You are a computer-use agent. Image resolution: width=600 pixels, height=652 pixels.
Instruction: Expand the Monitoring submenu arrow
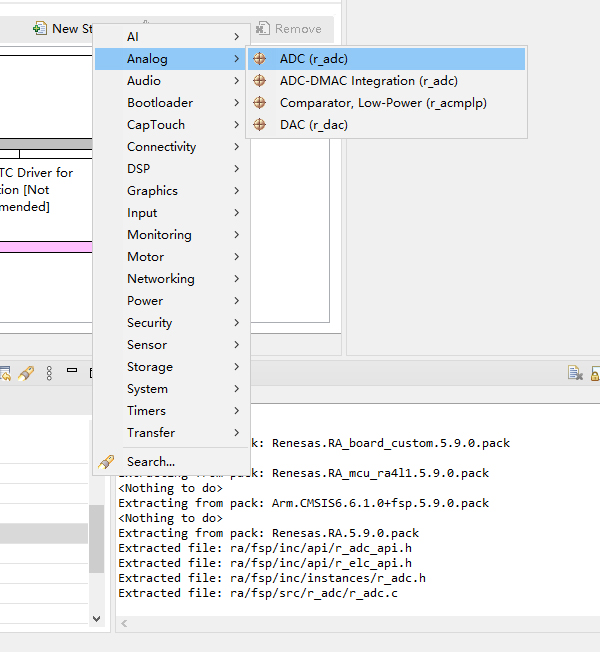pos(236,235)
